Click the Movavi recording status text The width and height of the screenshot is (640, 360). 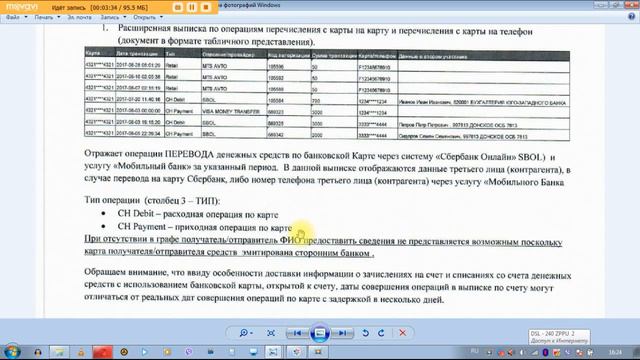(100, 8)
